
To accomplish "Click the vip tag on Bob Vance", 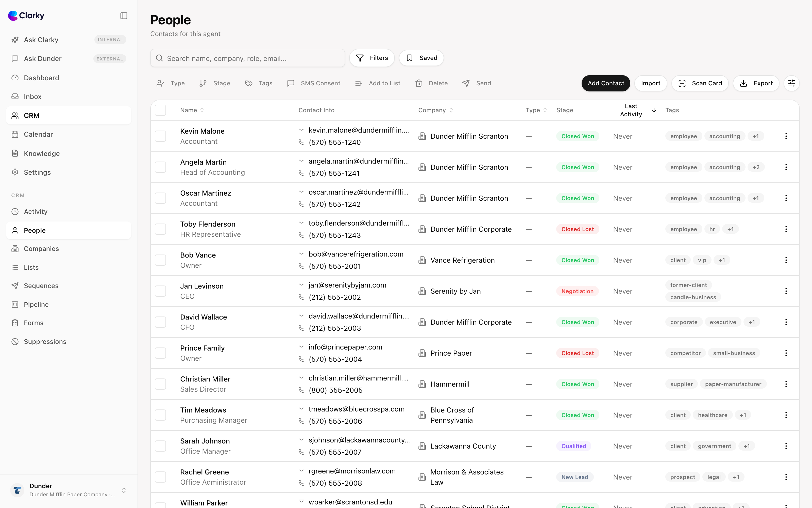I will 702,260.
